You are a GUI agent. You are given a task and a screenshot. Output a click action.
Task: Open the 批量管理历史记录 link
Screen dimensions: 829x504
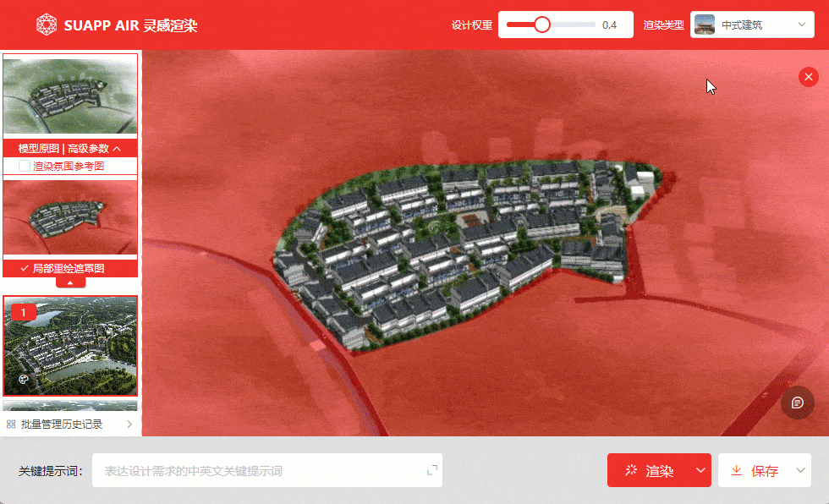62,425
